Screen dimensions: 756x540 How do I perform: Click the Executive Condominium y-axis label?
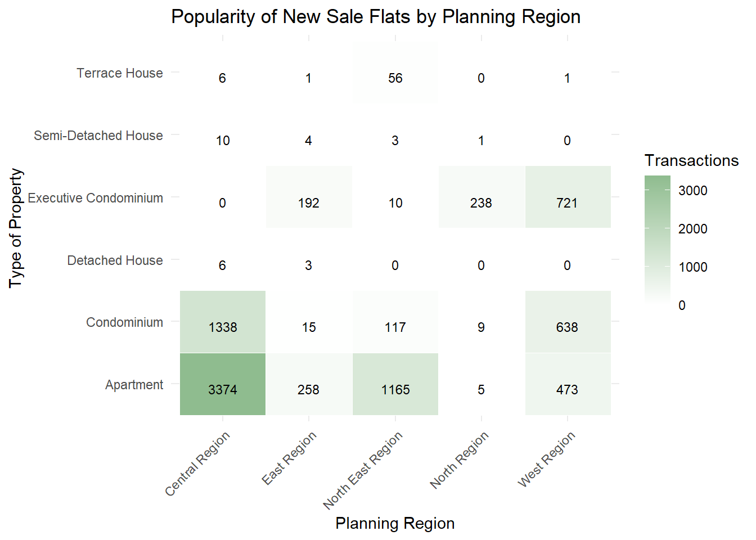click(96, 198)
